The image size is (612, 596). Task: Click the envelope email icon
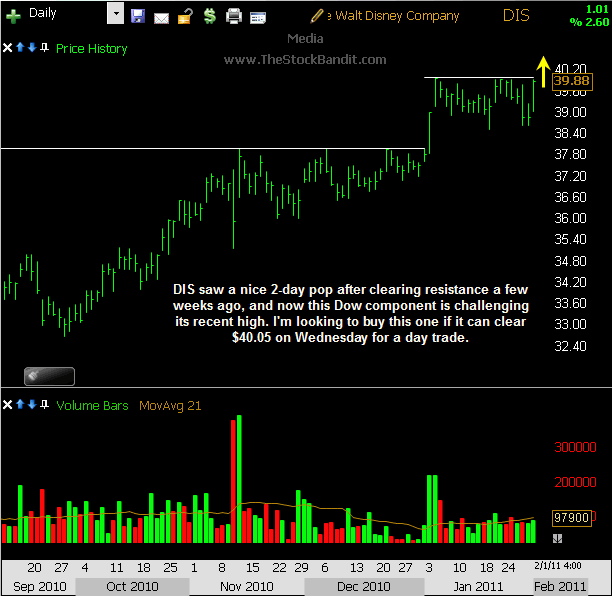click(161, 16)
